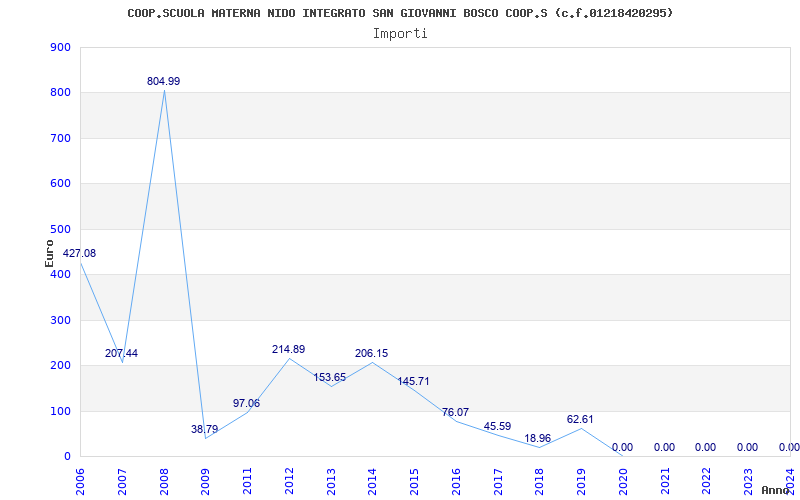
Task: Click the chart title COOP.SCUOLA MATERNA NIDO INTEGRATO
Action: coord(401,13)
